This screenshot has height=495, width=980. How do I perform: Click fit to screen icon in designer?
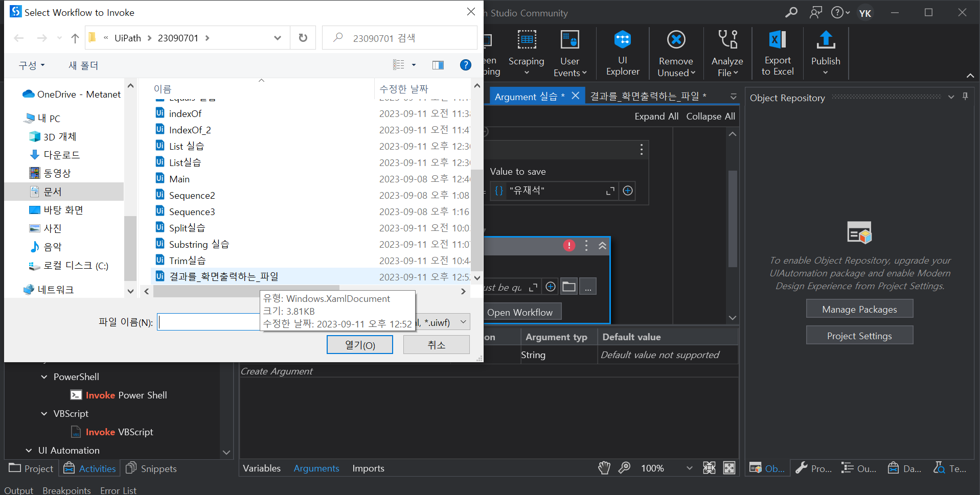(x=709, y=467)
